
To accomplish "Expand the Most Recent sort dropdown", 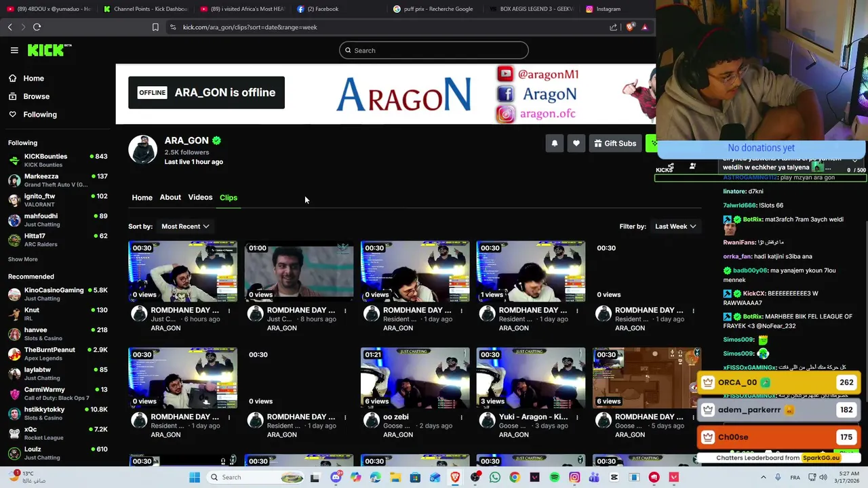I will pyautogui.click(x=185, y=226).
